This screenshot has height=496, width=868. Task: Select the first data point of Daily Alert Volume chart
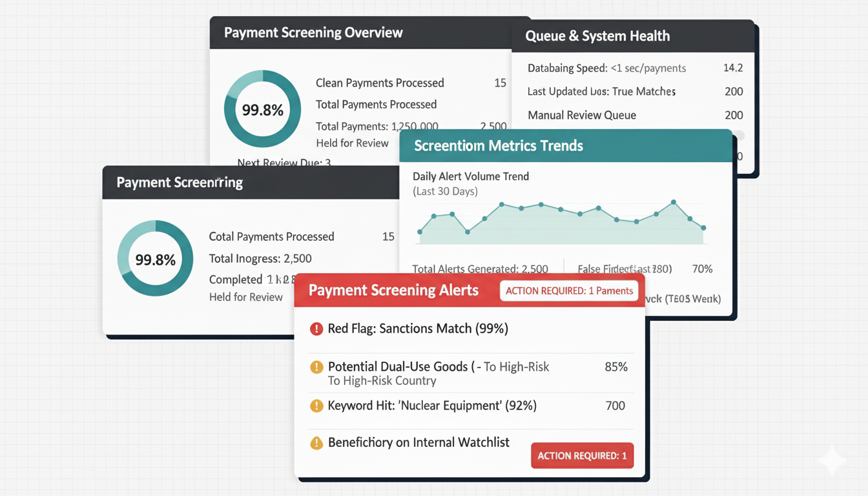click(x=420, y=231)
